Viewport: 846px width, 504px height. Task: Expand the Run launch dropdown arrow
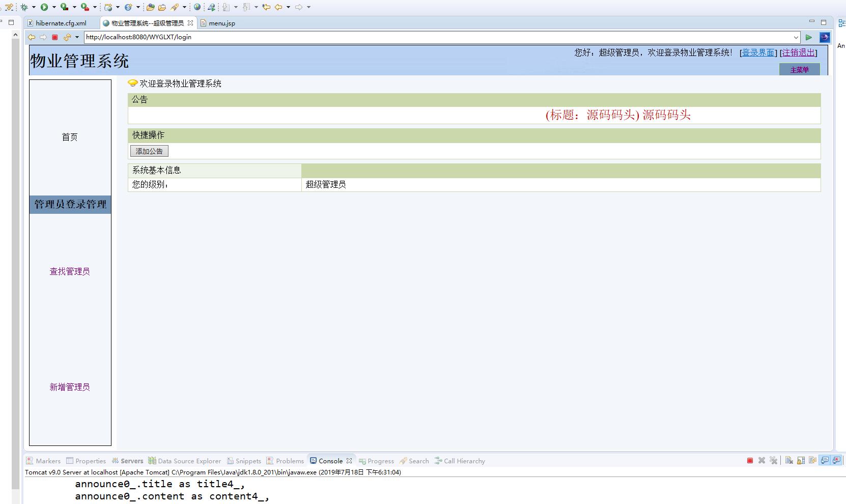(54, 7)
